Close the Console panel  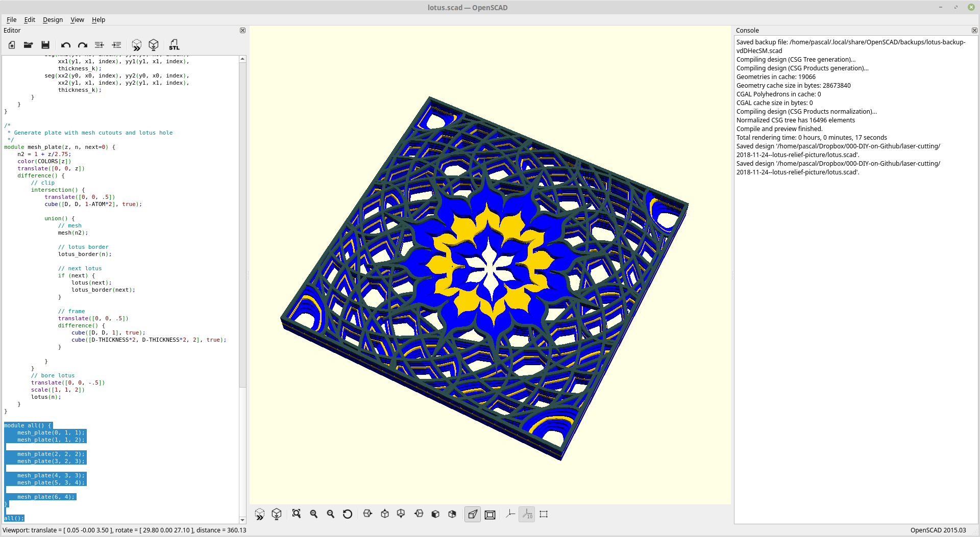[974, 30]
